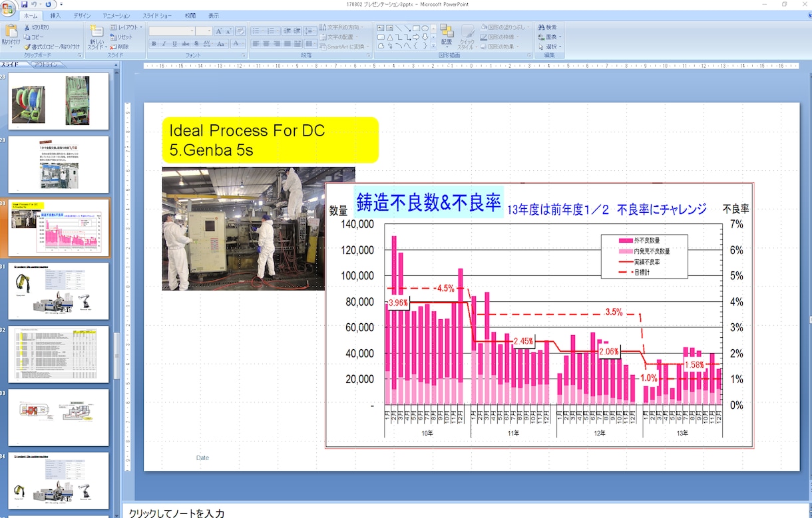Select the yellow Ideal Process For DC title box

click(270, 140)
